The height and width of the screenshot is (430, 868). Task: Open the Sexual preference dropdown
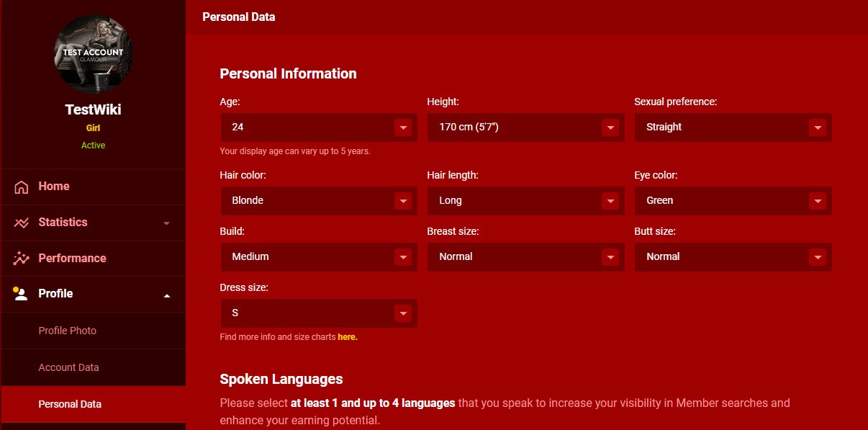733,127
